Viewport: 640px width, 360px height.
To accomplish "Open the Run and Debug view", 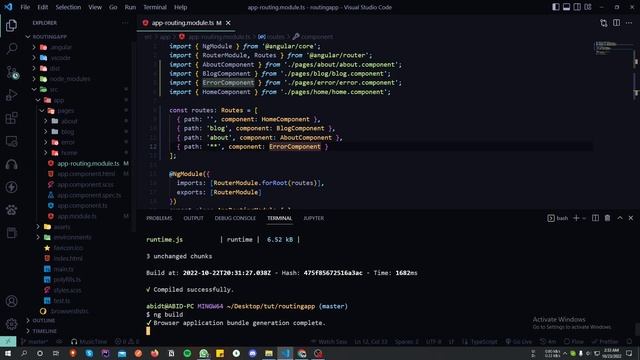I will pyautogui.click(x=11, y=95).
